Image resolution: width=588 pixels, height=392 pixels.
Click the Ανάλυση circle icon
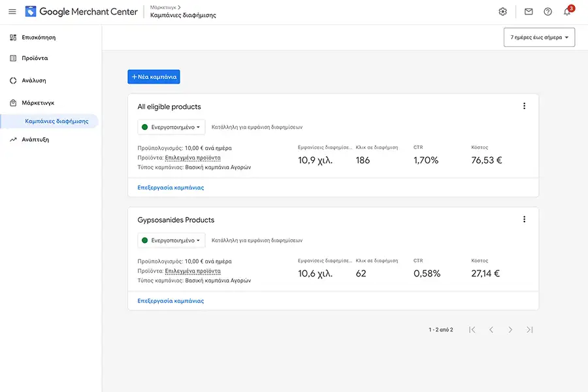13,80
